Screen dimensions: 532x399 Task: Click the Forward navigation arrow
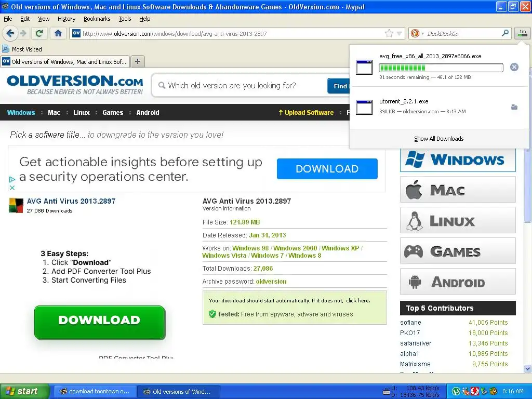pos(23,33)
